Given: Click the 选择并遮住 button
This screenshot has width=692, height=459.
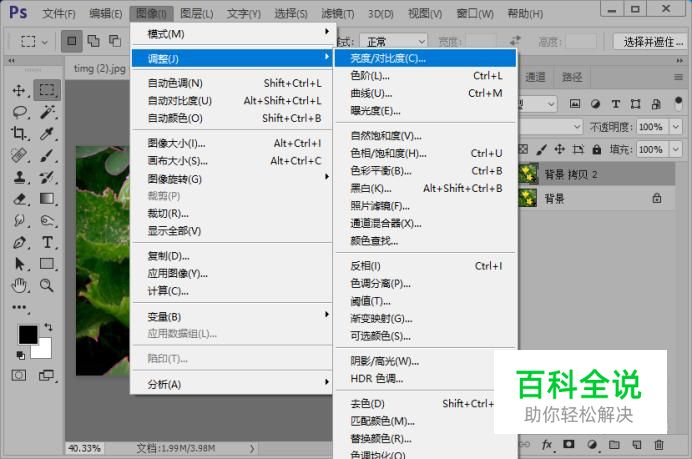Looking at the screenshot, I should [x=653, y=42].
